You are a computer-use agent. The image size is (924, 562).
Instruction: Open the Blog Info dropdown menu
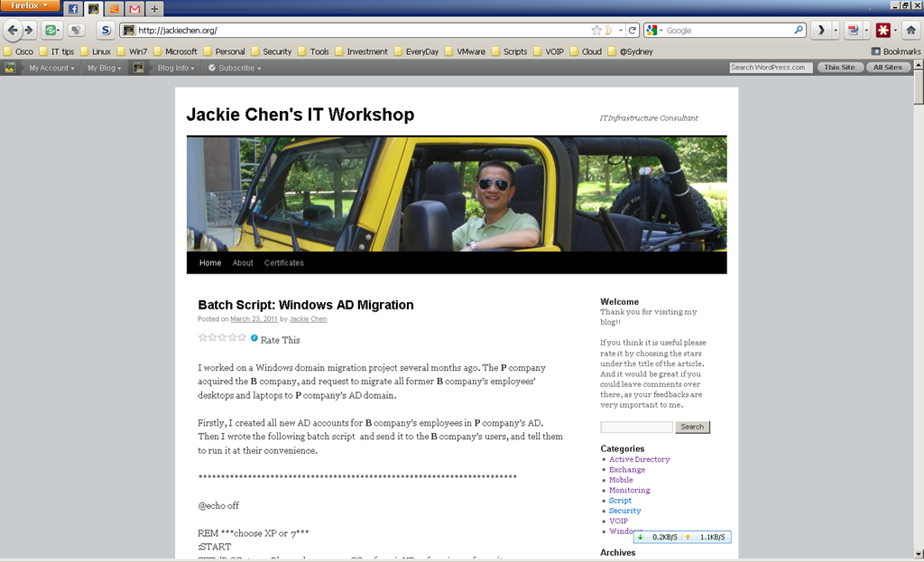175,68
